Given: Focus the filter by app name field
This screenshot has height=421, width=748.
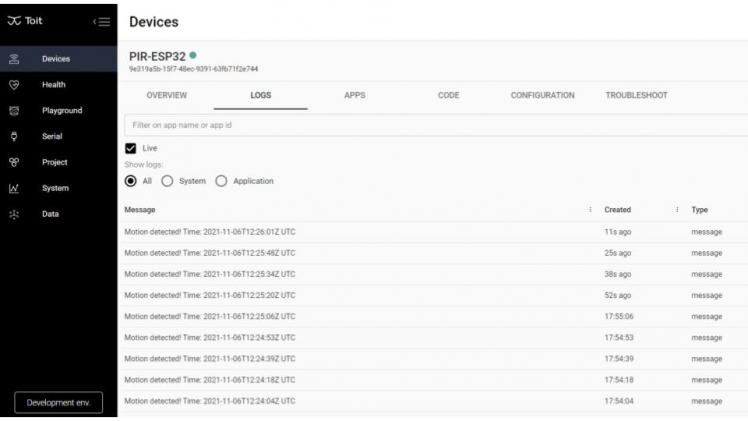Looking at the screenshot, I should (436, 125).
